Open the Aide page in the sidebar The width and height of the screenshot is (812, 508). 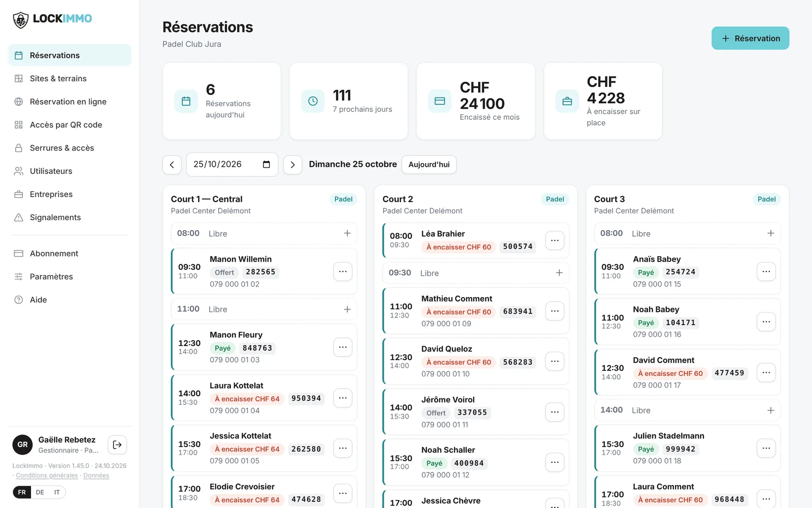(70, 300)
